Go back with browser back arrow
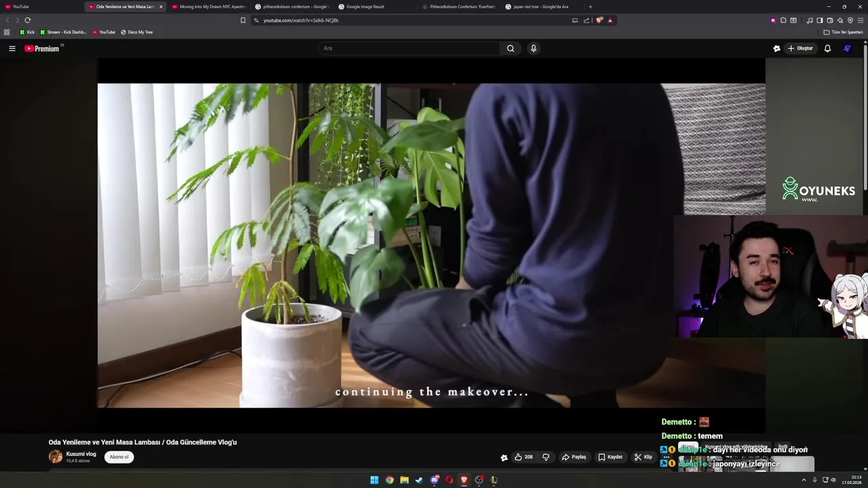 coord(7,20)
